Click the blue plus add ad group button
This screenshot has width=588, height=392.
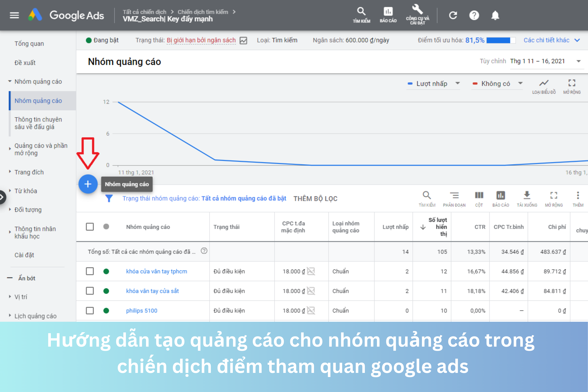tap(88, 184)
